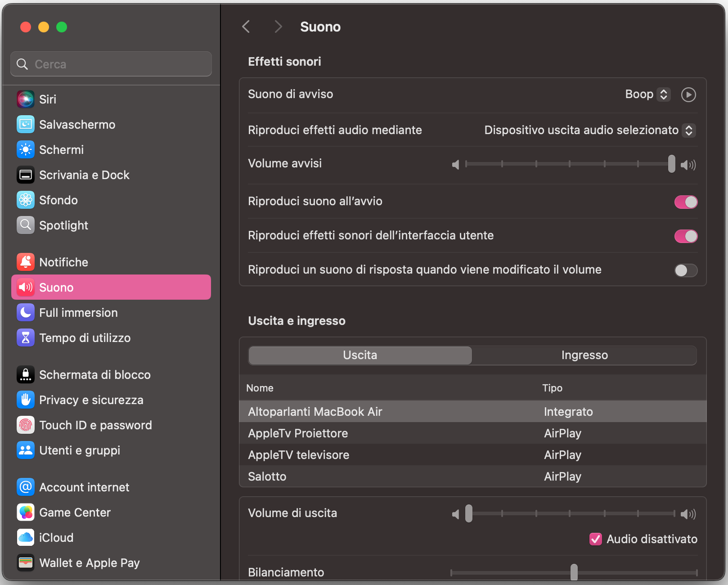This screenshot has height=585, width=728.
Task: Select the Uscita tab
Action: [x=359, y=355]
